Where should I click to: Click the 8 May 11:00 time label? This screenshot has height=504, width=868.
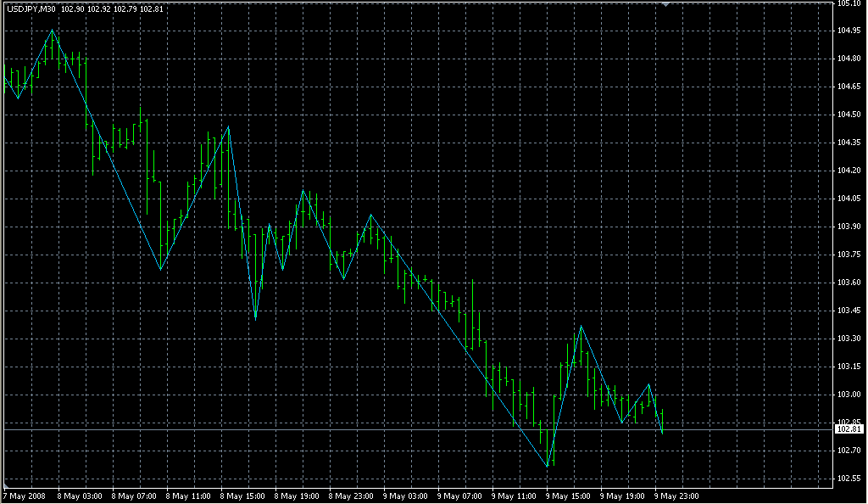click(x=187, y=496)
